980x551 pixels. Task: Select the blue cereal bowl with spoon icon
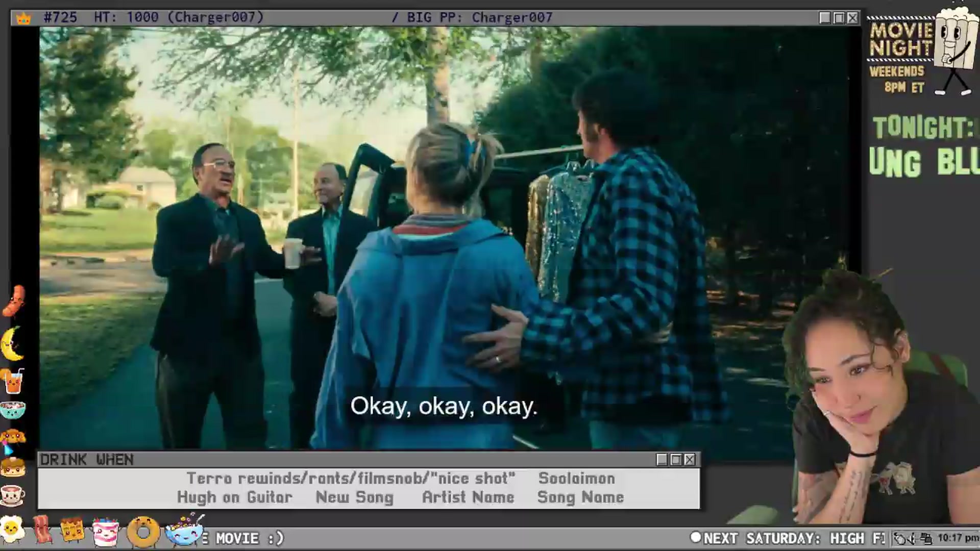[185, 531]
